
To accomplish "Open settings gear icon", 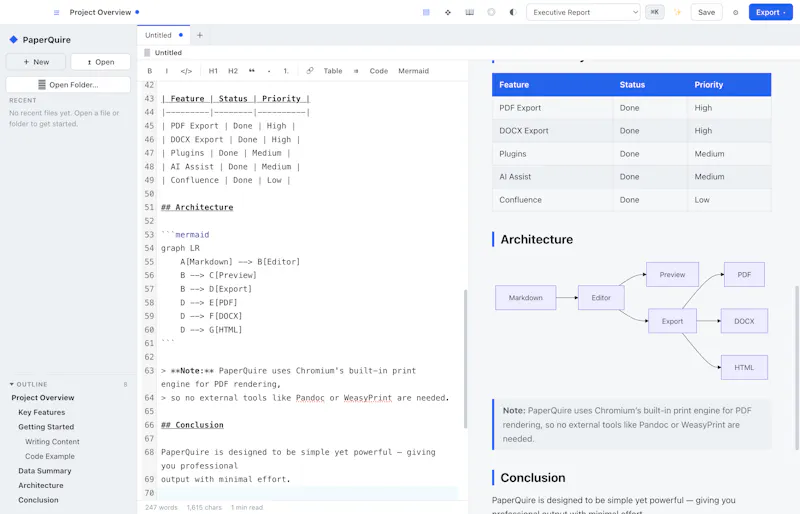I will tap(735, 12).
